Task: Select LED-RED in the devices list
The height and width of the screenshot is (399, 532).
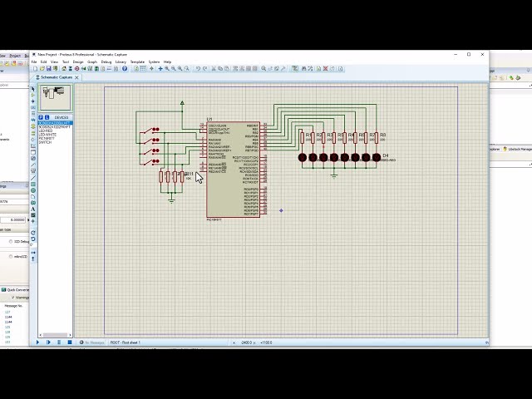Action: click(x=46, y=131)
